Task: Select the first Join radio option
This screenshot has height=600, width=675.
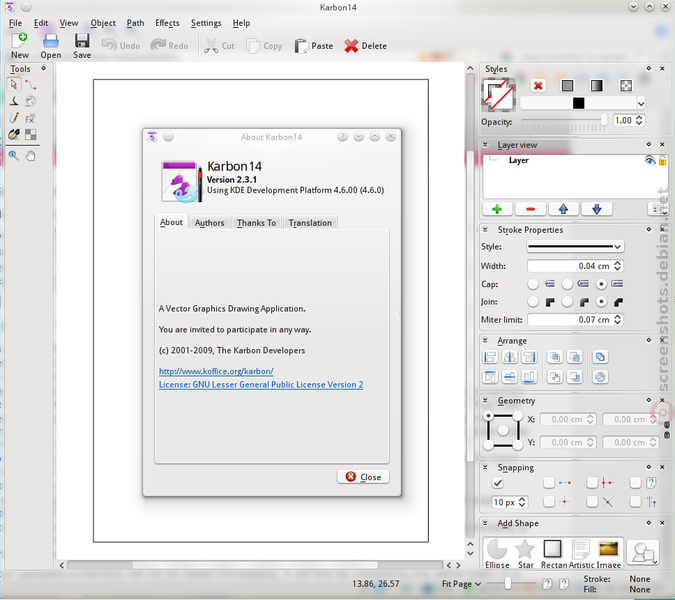Action: pyautogui.click(x=533, y=302)
